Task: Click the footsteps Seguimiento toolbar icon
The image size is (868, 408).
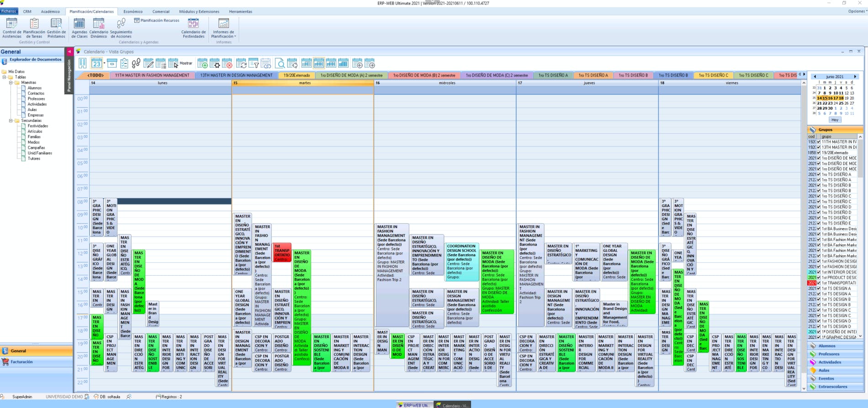Action: pyautogui.click(x=136, y=63)
